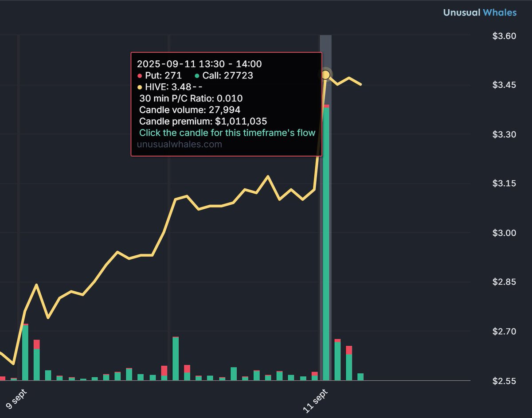The height and width of the screenshot is (418, 532).
Task: Click "Candle premium: $1,011,035" line
Action: click(x=203, y=121)
